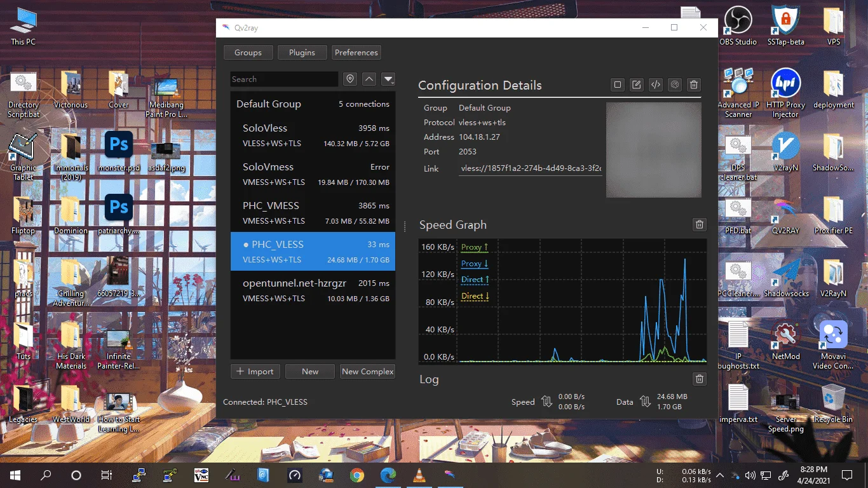Click the blurred QR code thumbnail
This screenshot has height=488, width=868.
coord(654,150)
